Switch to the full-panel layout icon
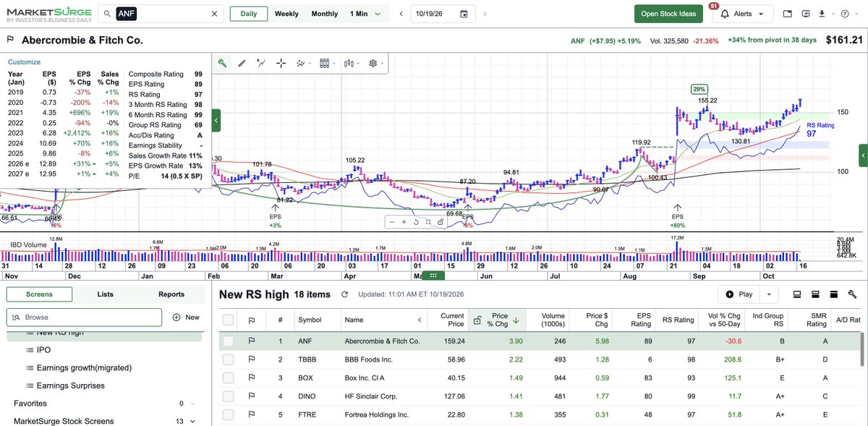This screenshot has height=426, width=868. 833,294
